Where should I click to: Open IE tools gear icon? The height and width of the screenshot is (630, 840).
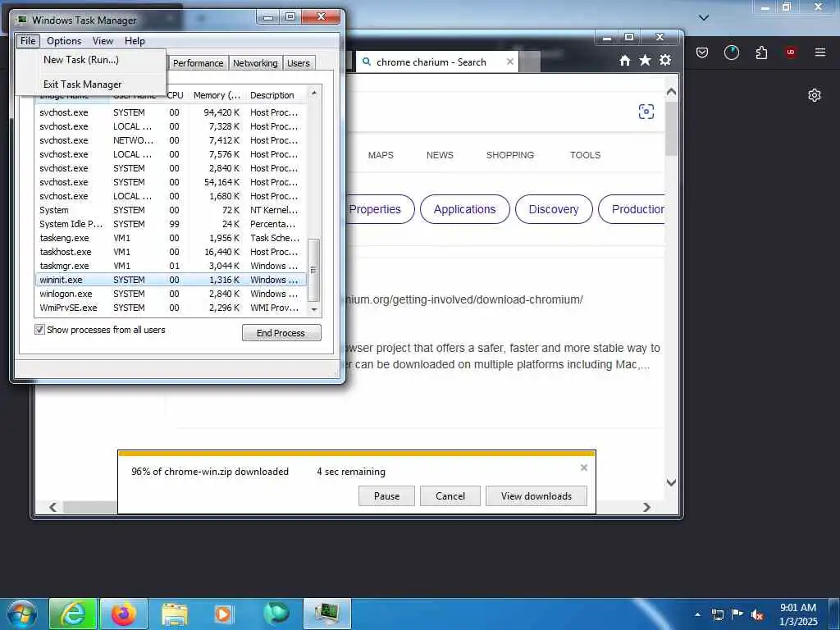point(665,60)
